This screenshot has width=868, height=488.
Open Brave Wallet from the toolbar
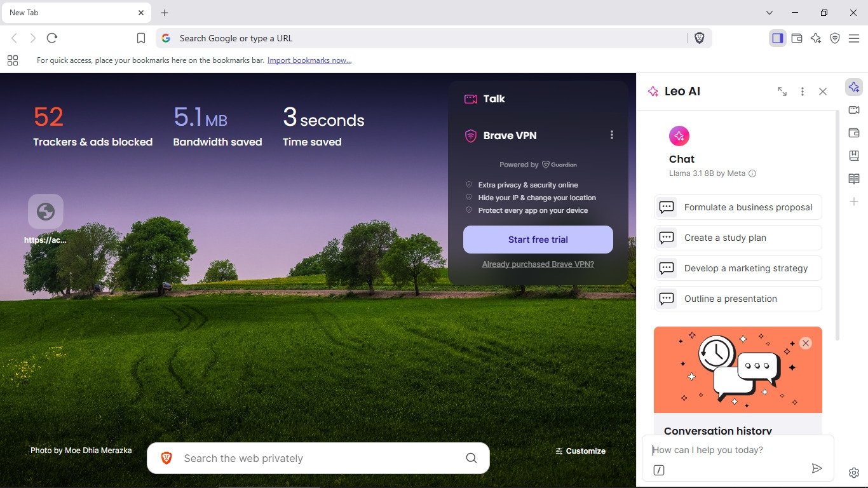[797, 38]
